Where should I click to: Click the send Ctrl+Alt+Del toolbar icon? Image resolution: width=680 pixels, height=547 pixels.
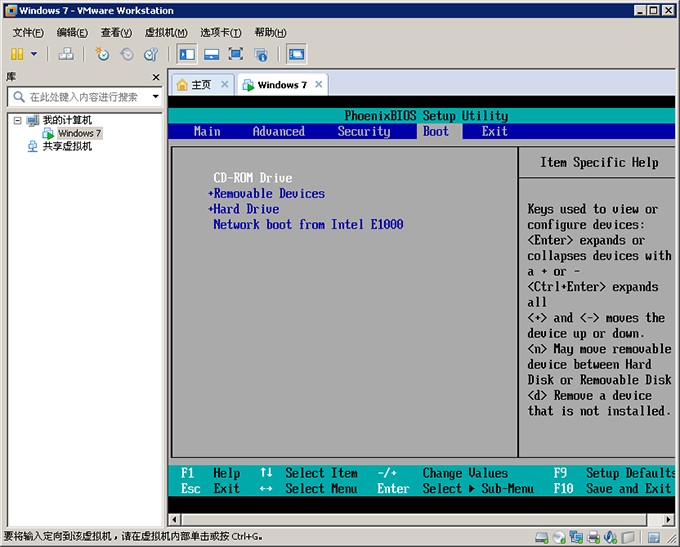coord(66,54)
